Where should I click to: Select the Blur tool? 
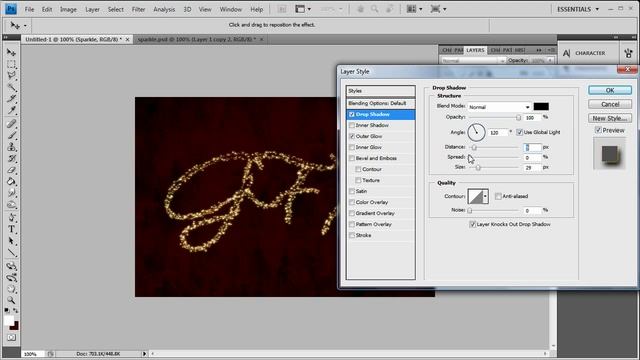pos(11,193)
